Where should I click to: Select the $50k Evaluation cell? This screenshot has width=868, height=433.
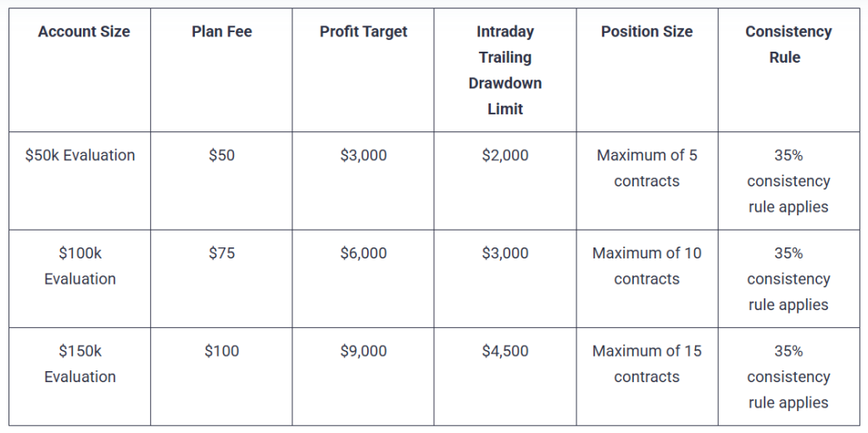coord(81,155)
